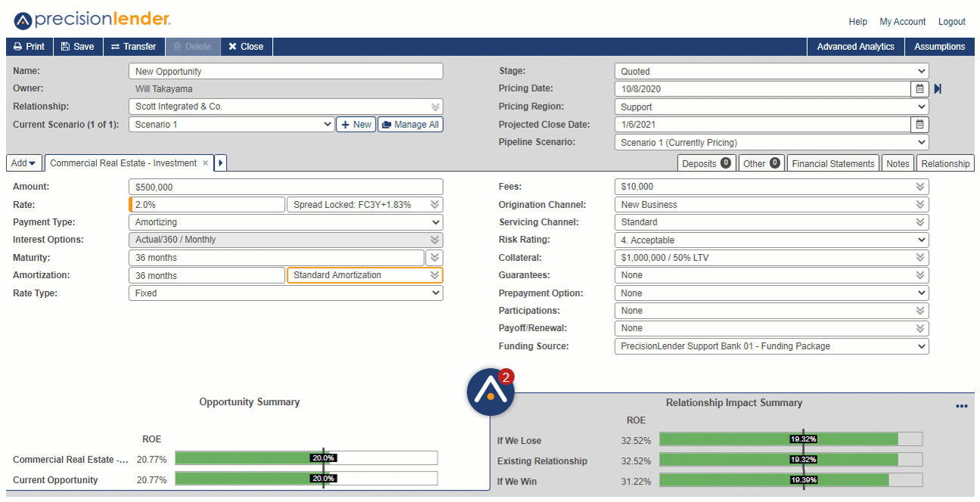The height and width of the screenshot is (502, 980).
Task: Click the If We Lose ROE bar
Action: click(x=791, y=439)
